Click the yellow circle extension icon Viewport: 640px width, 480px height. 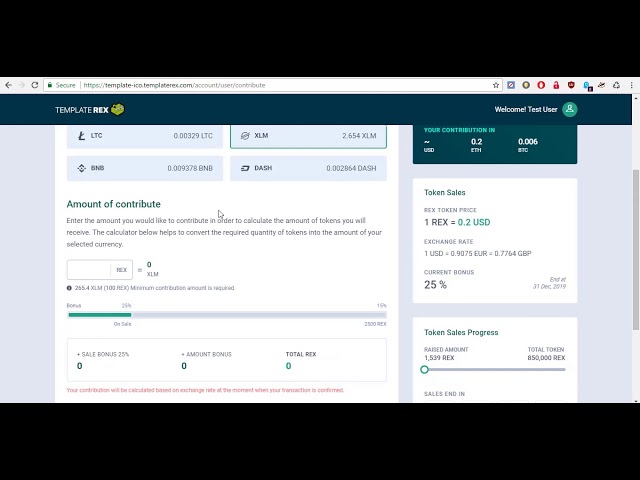[526, 85]
